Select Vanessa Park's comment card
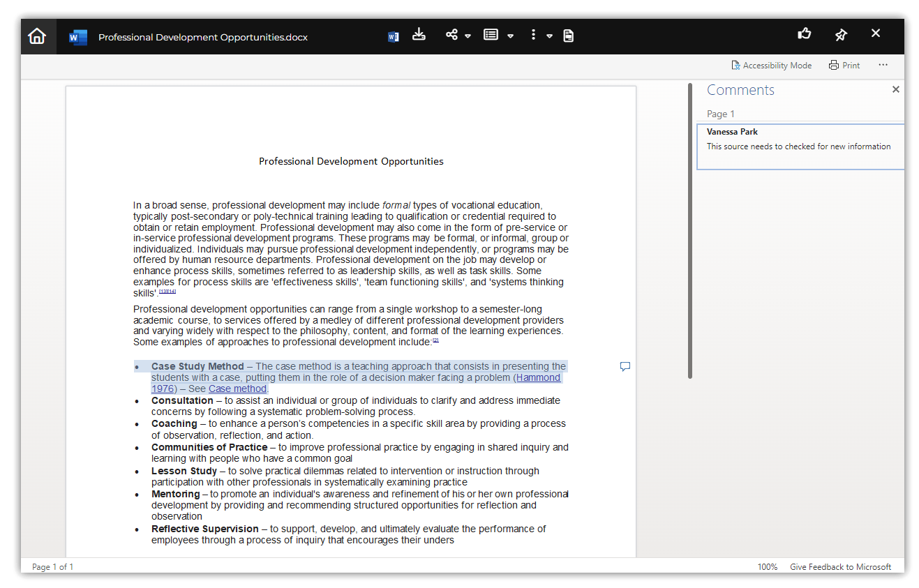The image size is (919, 588). click(800, 146)
